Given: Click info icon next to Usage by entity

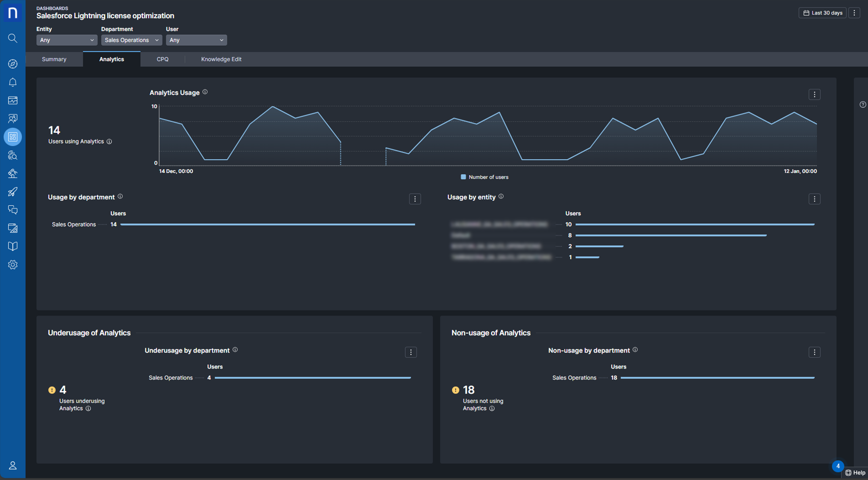Looking at the screenshot, I should click(501, 196).
